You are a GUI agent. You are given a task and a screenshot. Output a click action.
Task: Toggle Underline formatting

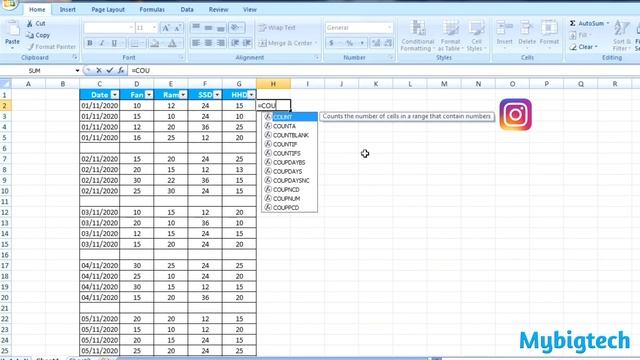[114, 43]
